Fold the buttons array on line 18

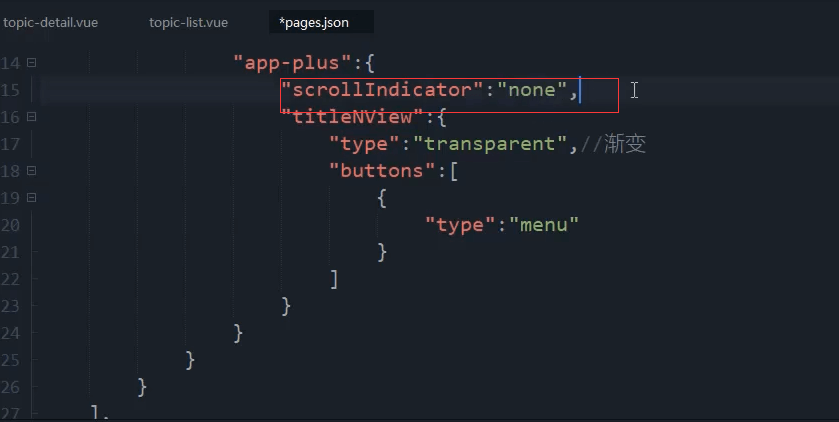[32, 171]
